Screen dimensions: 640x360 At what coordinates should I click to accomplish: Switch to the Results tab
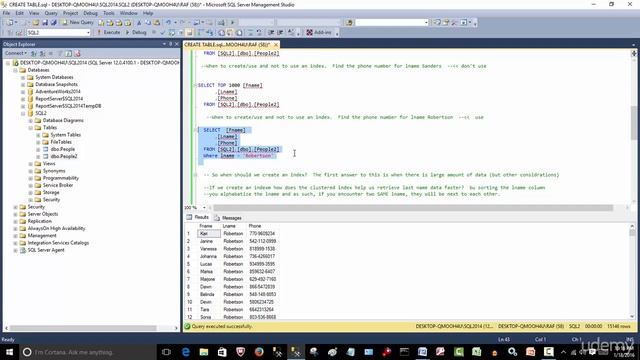(198, 218)
